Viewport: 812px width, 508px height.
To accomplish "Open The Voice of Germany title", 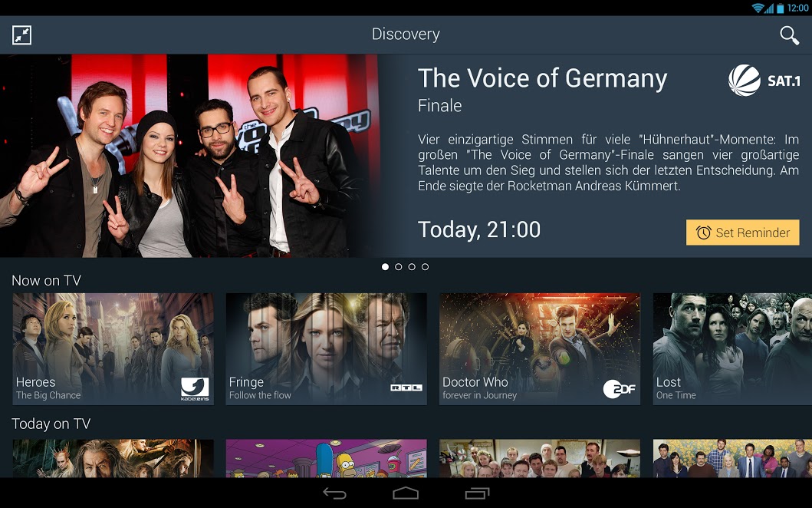I will point(542,78).
